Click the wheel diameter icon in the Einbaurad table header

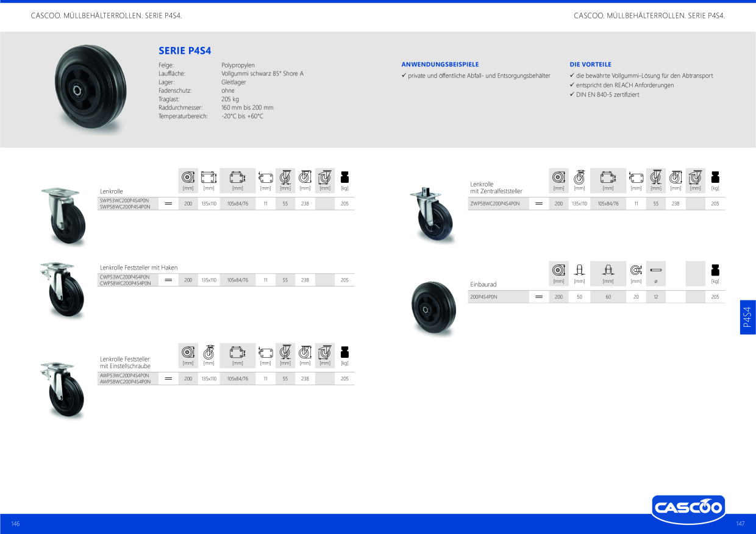coord(558,270)
